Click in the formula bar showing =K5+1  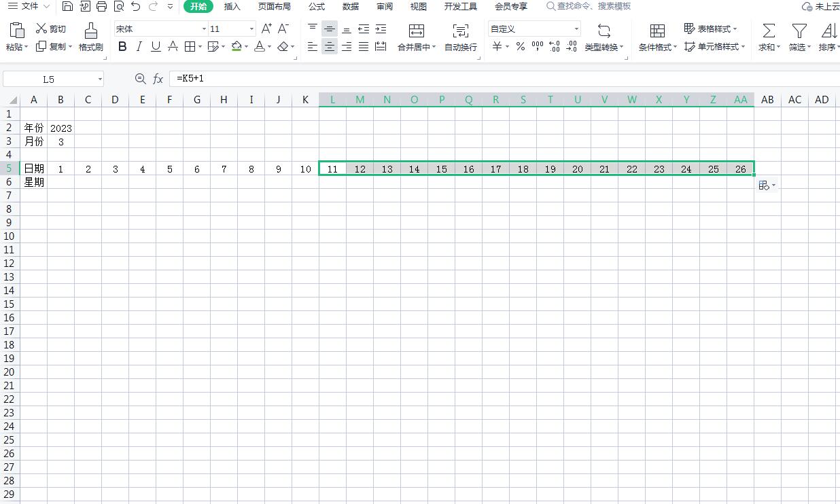503,79
